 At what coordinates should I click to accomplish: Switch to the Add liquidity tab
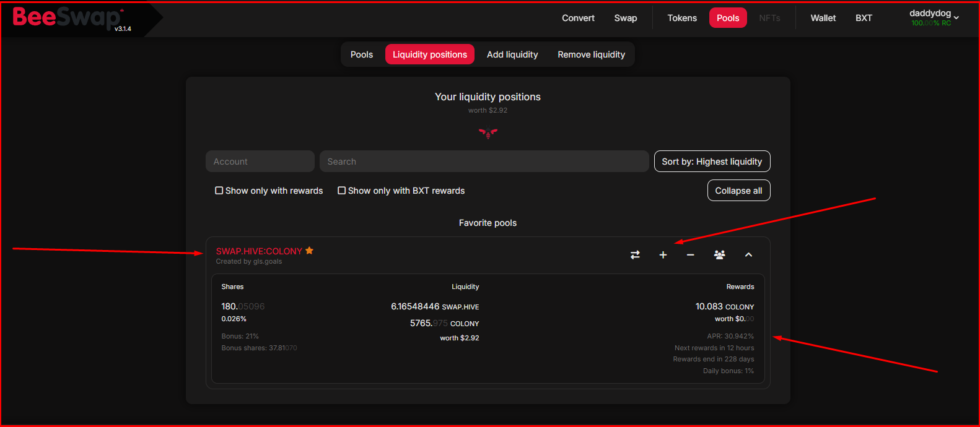512,54
